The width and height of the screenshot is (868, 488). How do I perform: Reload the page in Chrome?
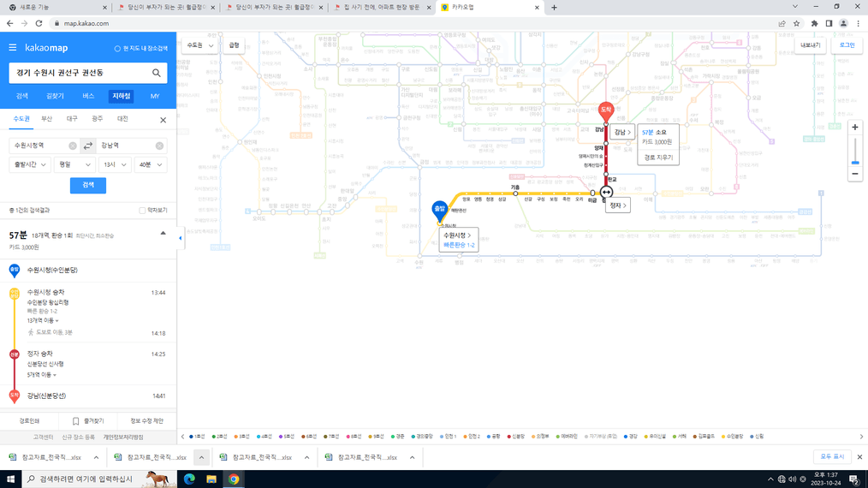click(x=39, y=23)
